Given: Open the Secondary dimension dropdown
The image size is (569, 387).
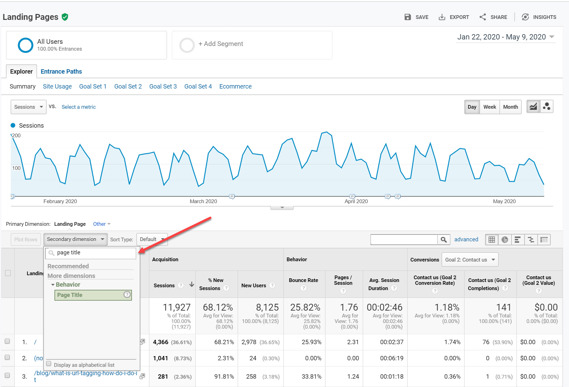Looking at the screenshot, I should 75,239.
